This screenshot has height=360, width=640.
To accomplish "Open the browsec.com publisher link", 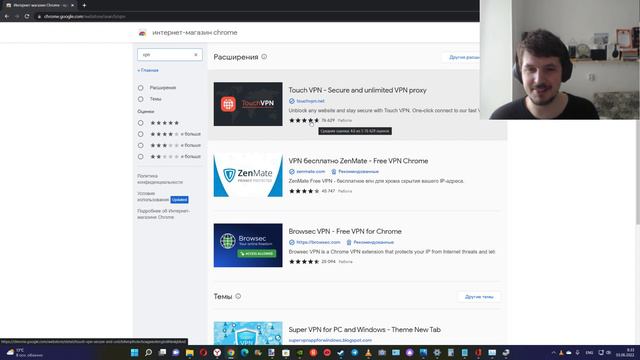I will [318, 242].
